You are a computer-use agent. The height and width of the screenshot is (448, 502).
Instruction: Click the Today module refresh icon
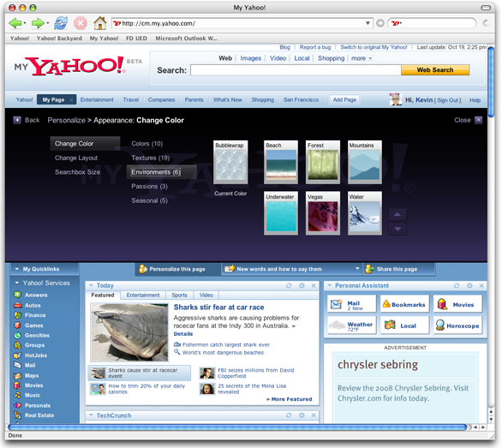tap(289, 285)
